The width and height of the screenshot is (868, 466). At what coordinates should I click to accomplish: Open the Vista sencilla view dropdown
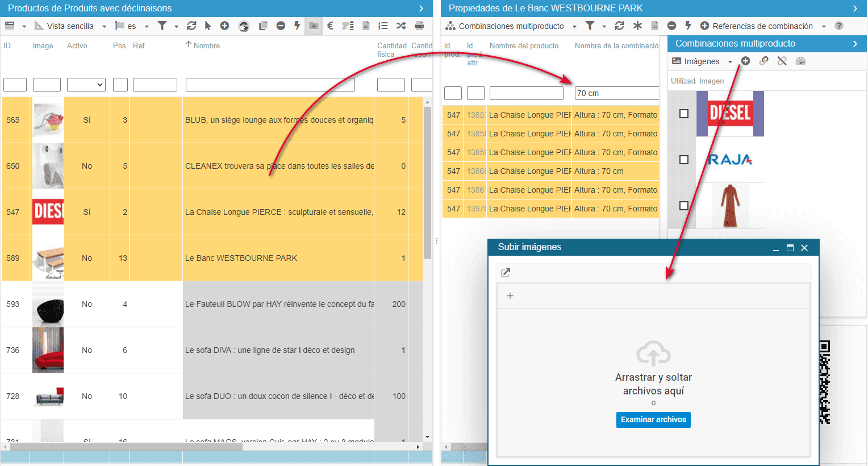pyautogui.click(x=70, y=26)
